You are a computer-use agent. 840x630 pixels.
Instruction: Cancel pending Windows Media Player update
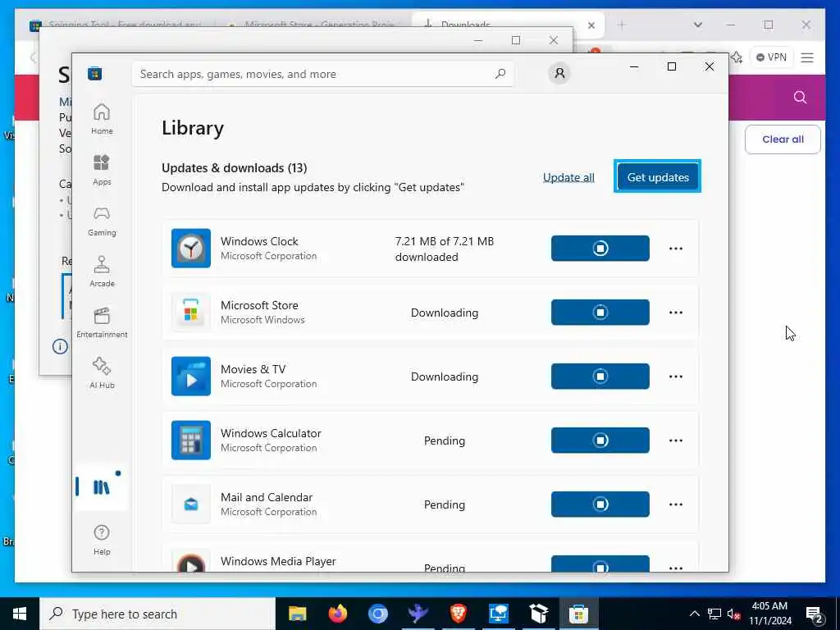click(x=600, y=564)
